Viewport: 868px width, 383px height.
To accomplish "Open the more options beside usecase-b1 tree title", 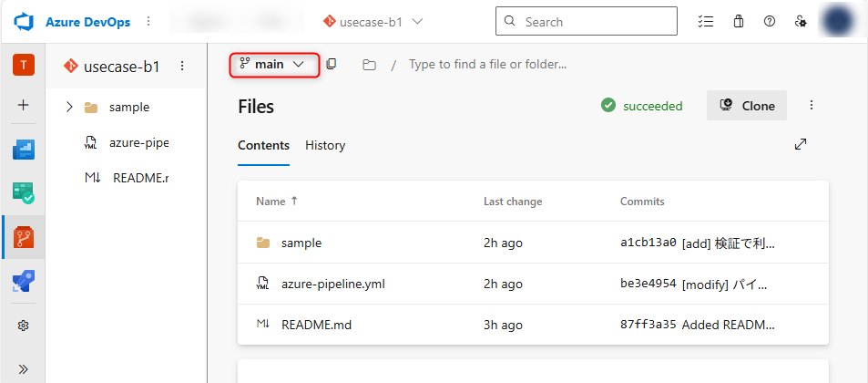I will pyautogui.click(x=182, y=66).
